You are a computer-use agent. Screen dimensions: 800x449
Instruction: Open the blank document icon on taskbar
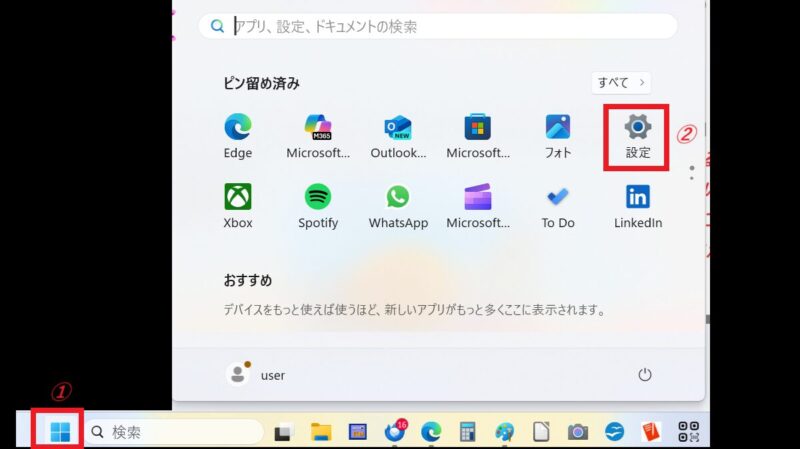[541, 432]
